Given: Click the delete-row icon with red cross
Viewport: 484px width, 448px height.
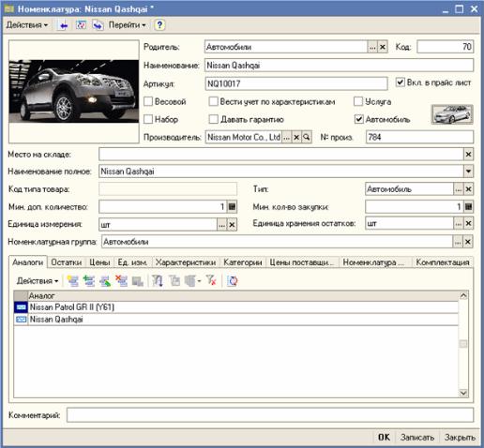Looking at the screenshot, I should click(121, 281).
